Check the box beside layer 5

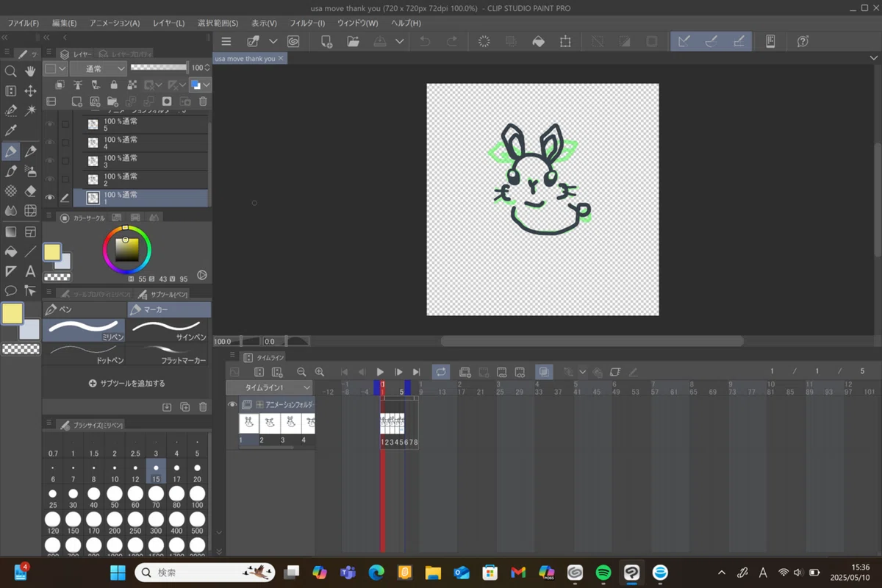point(65,124)
